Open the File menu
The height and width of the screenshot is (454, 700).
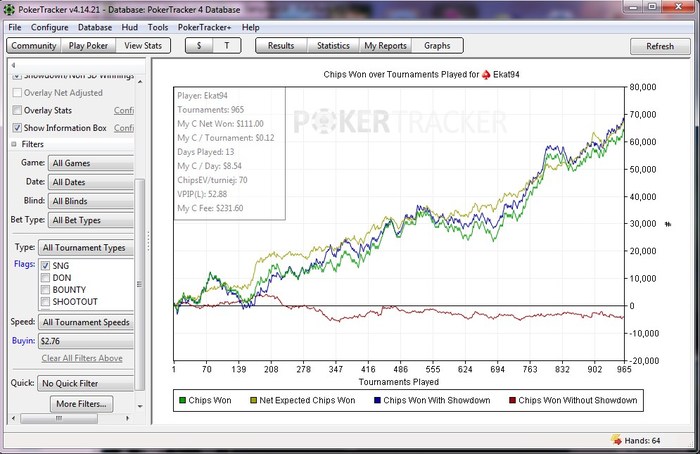click(x=15, y=27)
